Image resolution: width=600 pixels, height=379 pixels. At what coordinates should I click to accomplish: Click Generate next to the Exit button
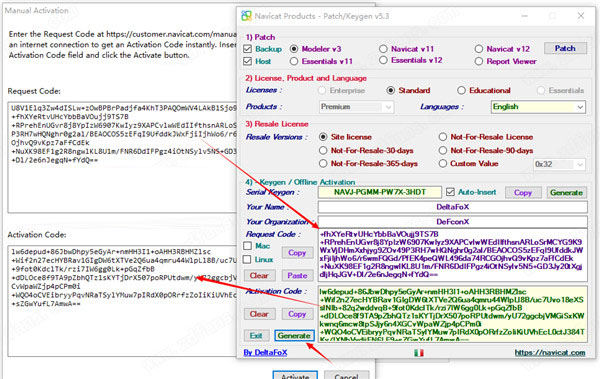click(294, 336)
